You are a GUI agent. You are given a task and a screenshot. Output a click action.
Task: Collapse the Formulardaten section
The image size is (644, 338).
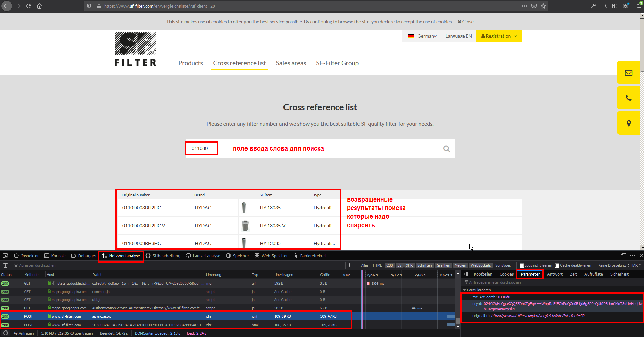[464, 290]
